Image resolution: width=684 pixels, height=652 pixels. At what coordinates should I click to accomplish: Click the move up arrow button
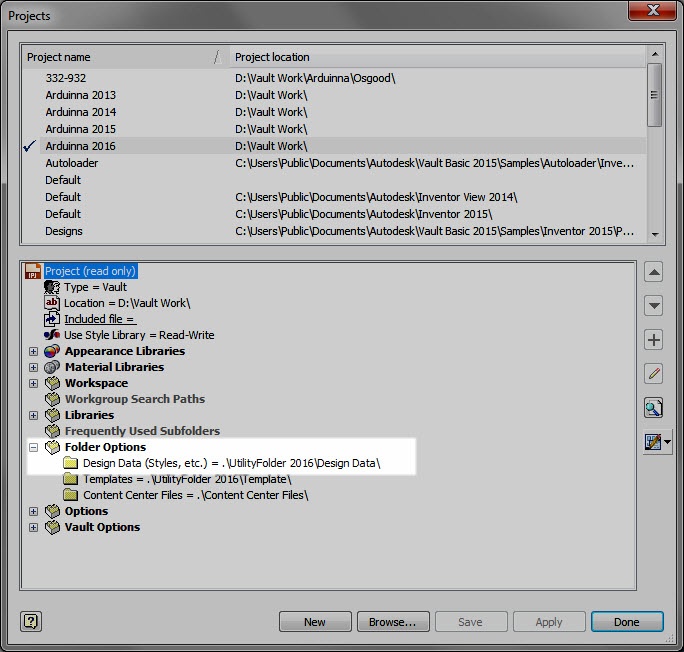click(x=653, y=272)
